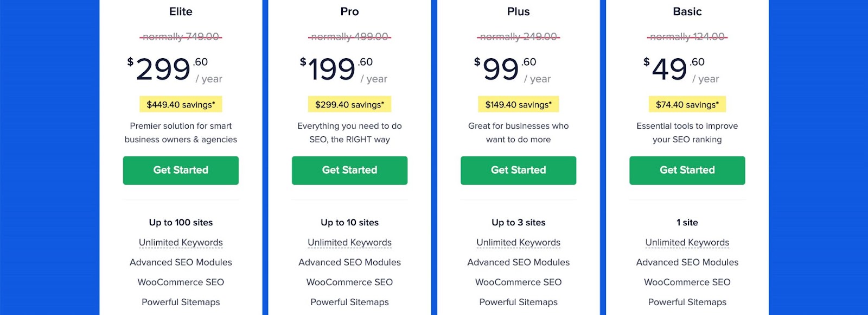This screenshot has height=315, width=868.
Task: Click WooCommerce SEO in the Pro column
Action: (349, 282)
